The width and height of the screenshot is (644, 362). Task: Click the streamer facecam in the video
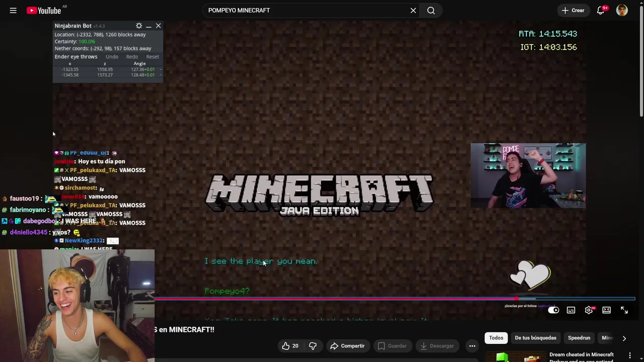click(x=528, y=175)
